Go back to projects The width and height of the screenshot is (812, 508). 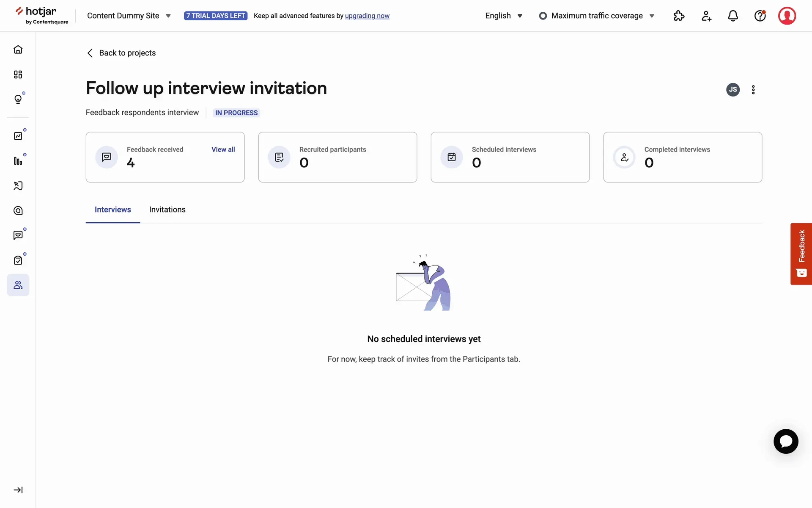coord(121,53)
